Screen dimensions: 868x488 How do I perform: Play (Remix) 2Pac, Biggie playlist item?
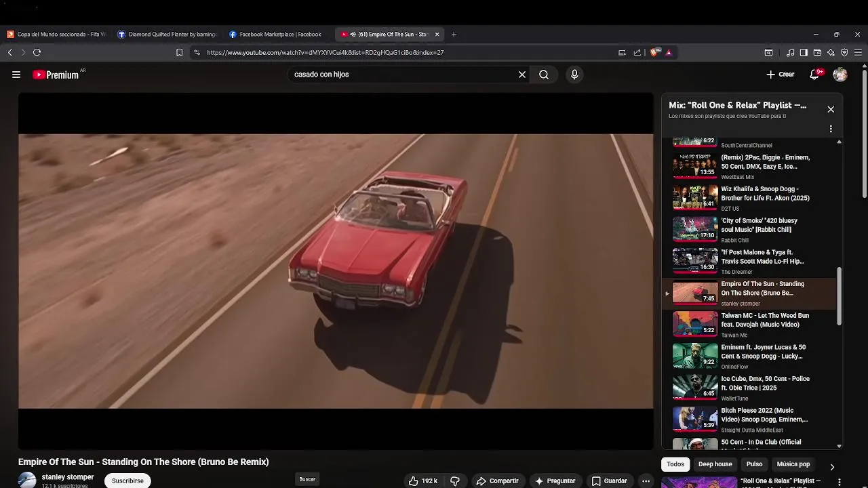pos(749,167)
